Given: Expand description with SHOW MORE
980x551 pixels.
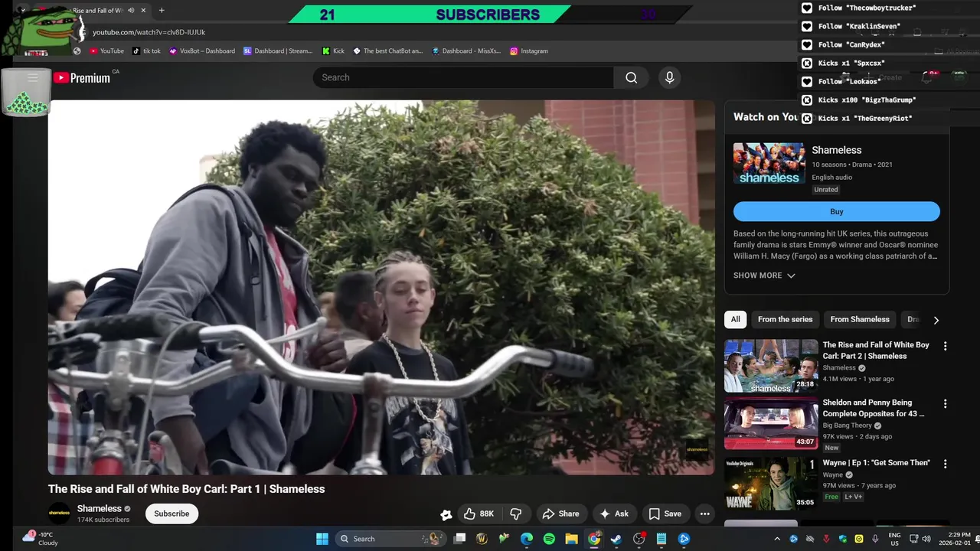Looking at the screenshot, I should (764, 275).
